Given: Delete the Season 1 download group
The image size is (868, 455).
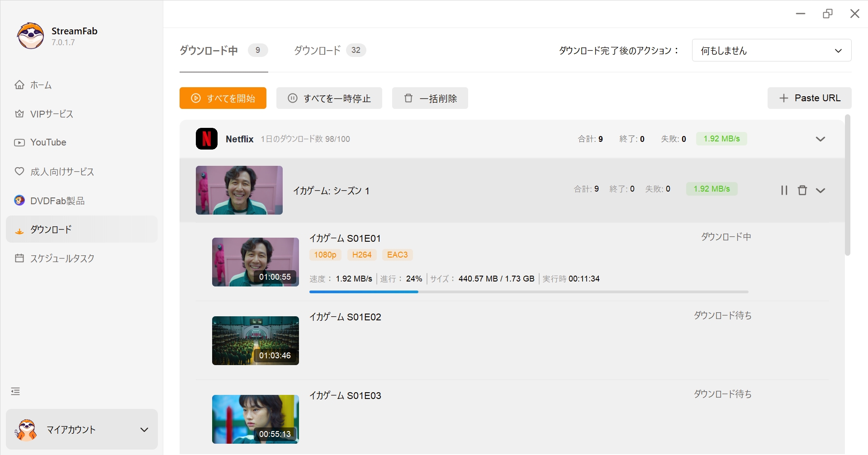Looking at the screenshot, I should [802, 190].
